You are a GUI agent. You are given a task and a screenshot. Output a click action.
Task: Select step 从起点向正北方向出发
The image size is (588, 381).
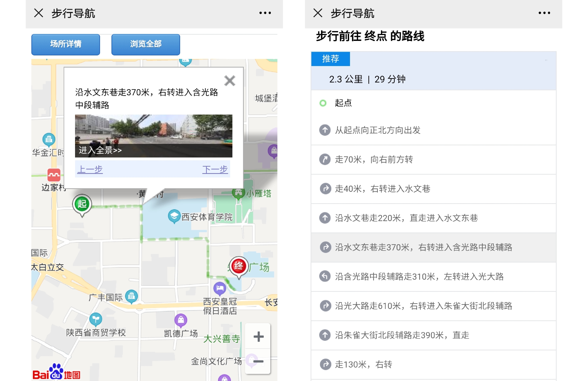click(434, 130)
